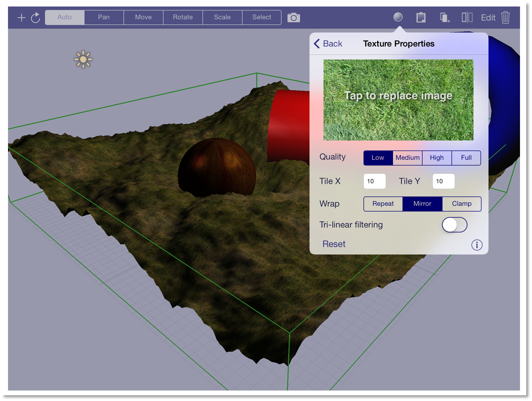Switch to Move mode

(143, 17)
